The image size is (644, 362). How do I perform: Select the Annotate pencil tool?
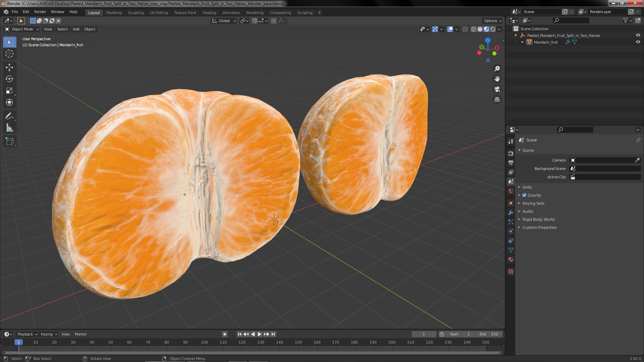[9, 116]
